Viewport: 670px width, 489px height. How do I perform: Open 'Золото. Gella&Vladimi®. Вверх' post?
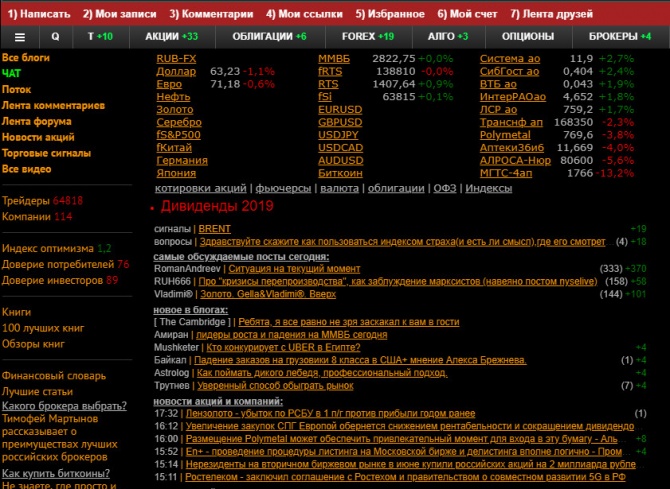pos(268,294)
